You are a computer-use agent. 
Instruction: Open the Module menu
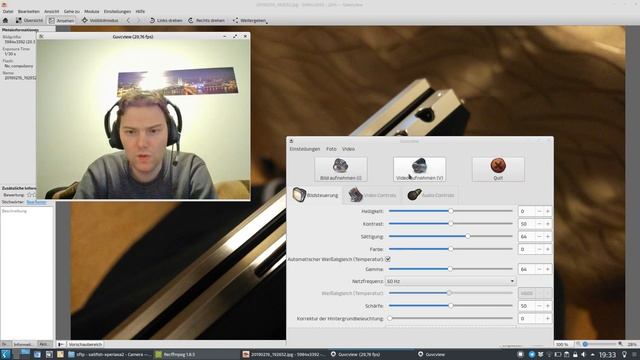pos(91,11)
